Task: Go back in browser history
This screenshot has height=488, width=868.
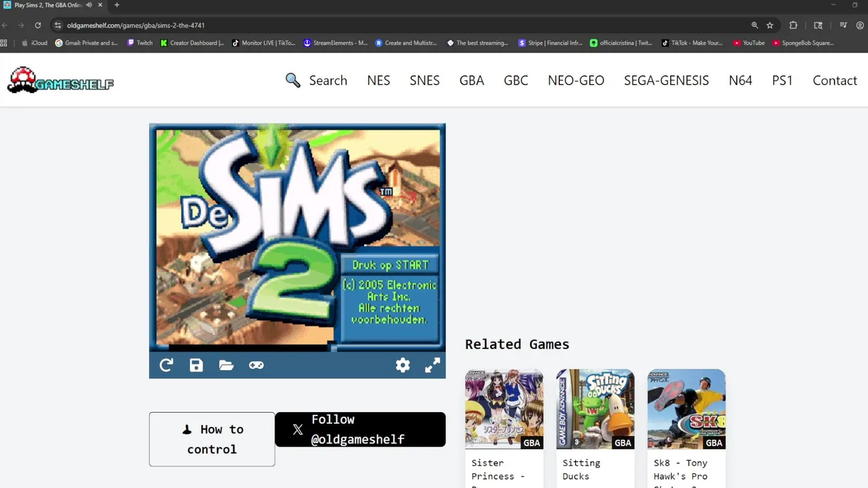Action: tap(5, 25)
